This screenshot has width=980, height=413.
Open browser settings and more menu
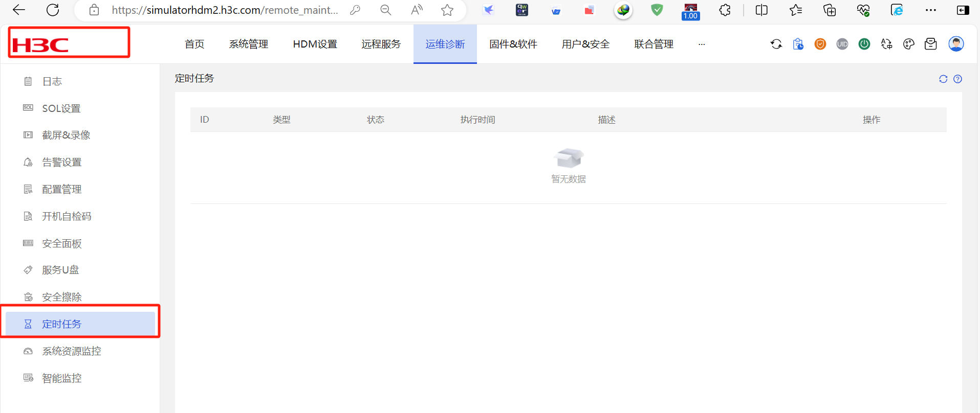[931, 10]
